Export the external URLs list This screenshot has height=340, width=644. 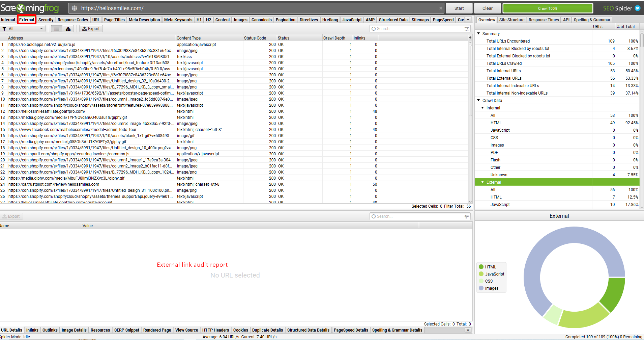pyautogui.click(x=91, y=29)
